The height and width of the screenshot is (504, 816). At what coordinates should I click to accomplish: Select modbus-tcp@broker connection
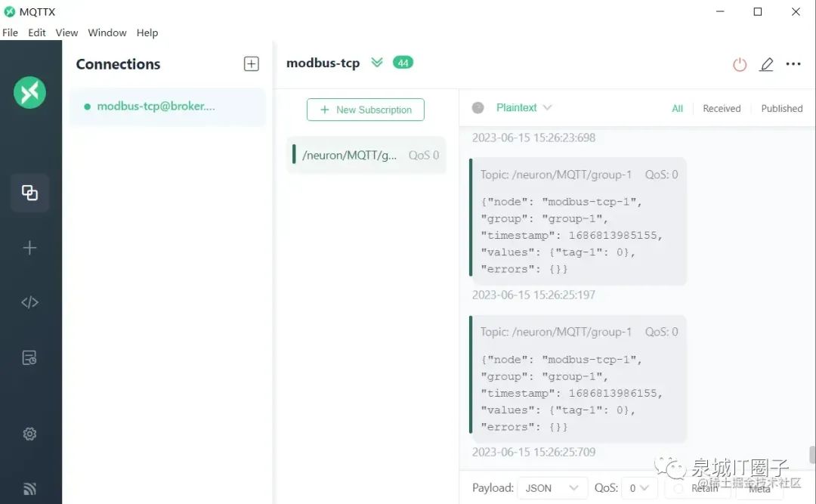[168, 107]
